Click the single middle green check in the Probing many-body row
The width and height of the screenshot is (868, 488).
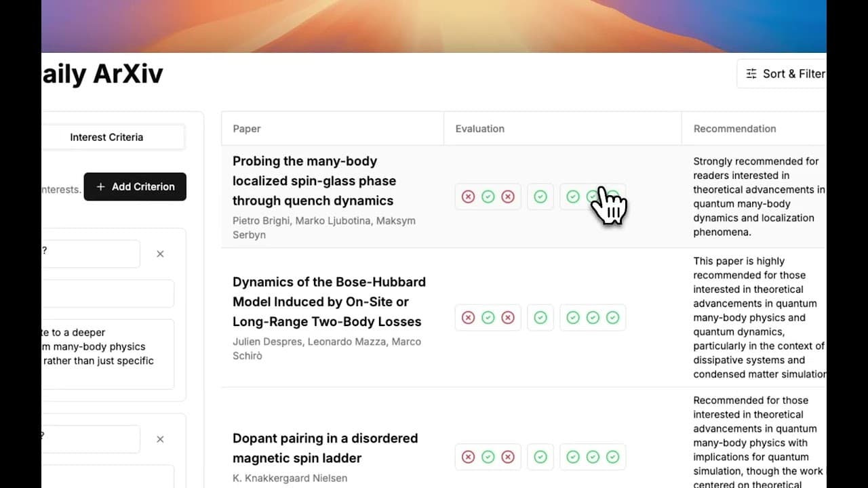[540, 197]
